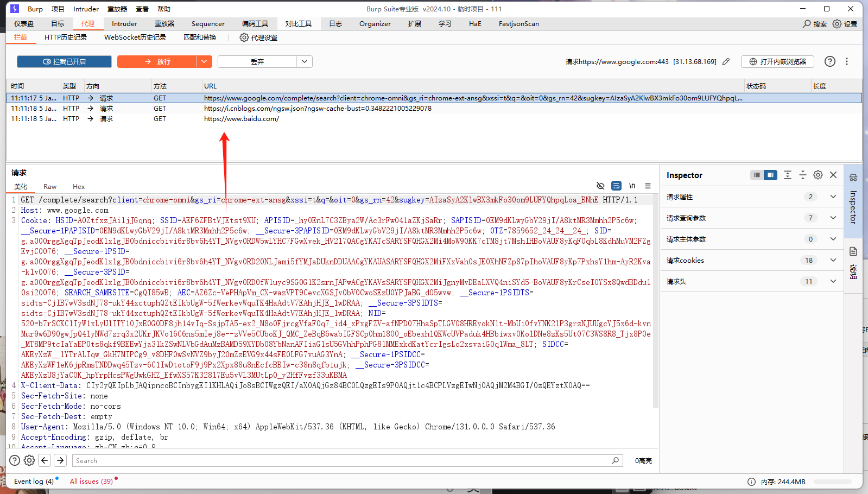This screenshot has width=868, height=494.
Task: Go to next search match arrow
Action: (60, 460)
